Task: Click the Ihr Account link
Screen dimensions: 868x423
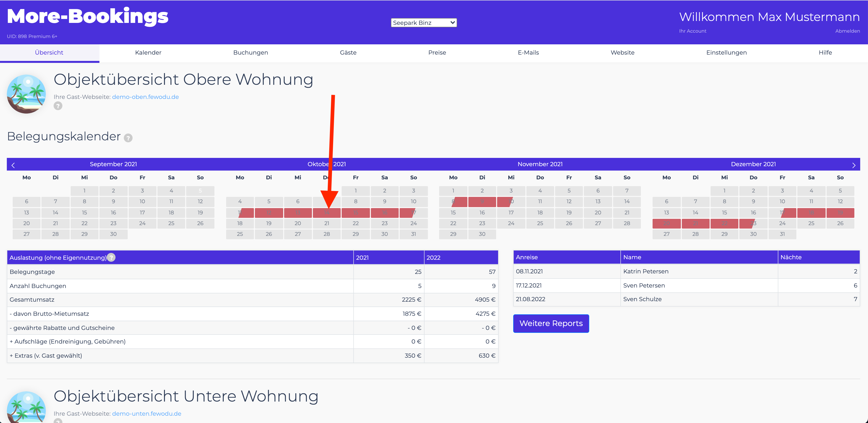Action: (x=693, y=31)
